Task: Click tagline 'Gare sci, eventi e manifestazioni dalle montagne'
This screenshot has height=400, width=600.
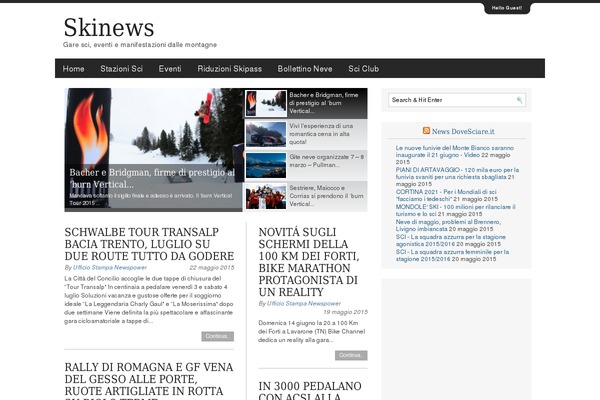Action: pos(140,45)
